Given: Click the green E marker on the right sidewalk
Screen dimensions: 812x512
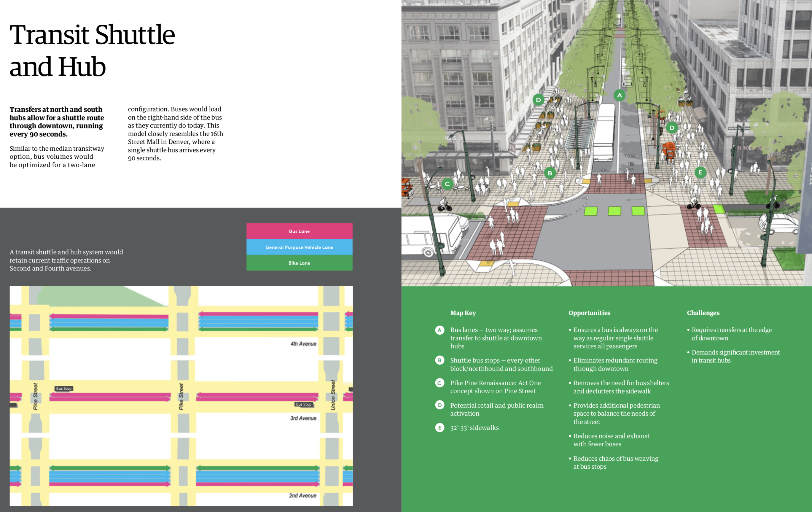Looking at the screenshot, I should [x=700, y=172].
